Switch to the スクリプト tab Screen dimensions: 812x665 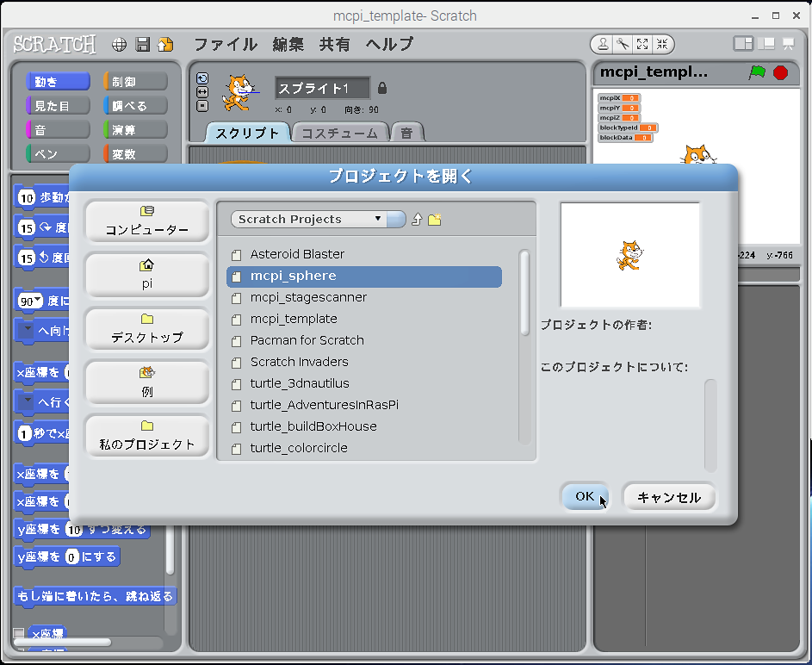247,134
